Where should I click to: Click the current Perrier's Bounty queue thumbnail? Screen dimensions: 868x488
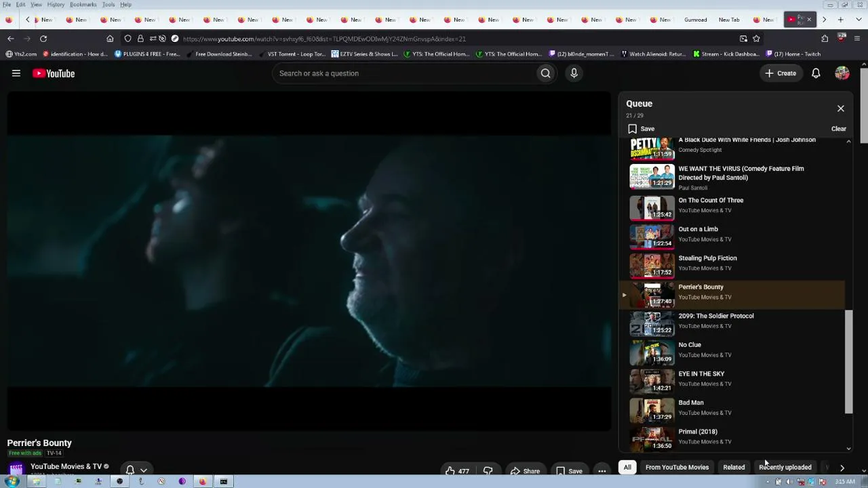[652, 294]
